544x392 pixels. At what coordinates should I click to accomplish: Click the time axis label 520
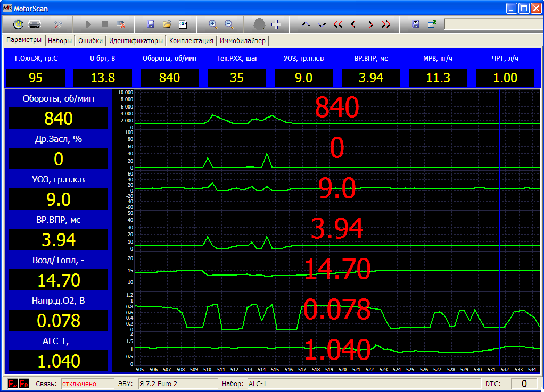(342, 370)
